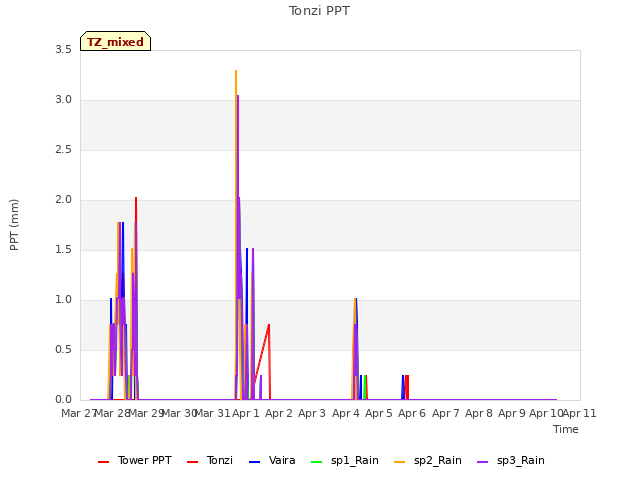640x480 pixels.
Task: Click the red Tonzi spike near Apr 6
Action: (407, 387)
